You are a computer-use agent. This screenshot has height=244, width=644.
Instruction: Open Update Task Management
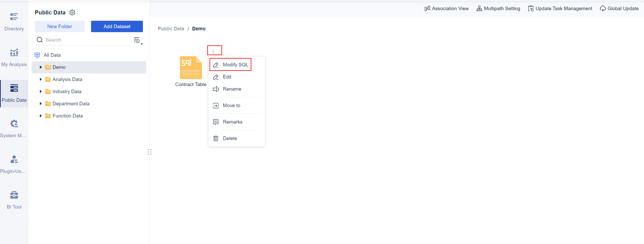click(560, 8)
